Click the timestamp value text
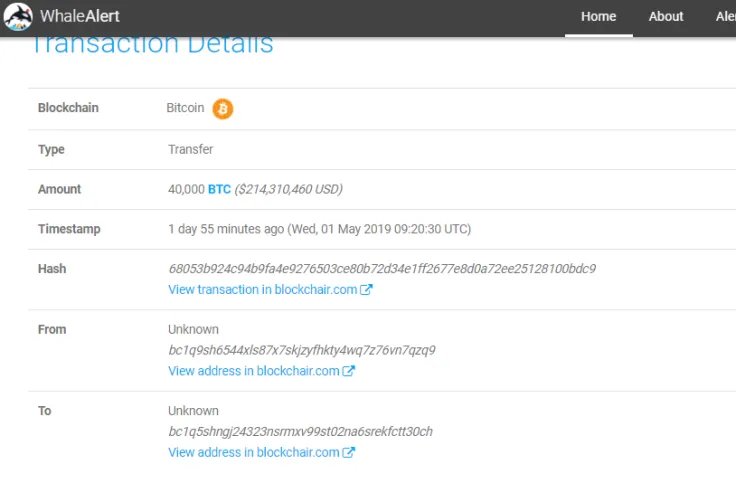 (x=319, y=229)
